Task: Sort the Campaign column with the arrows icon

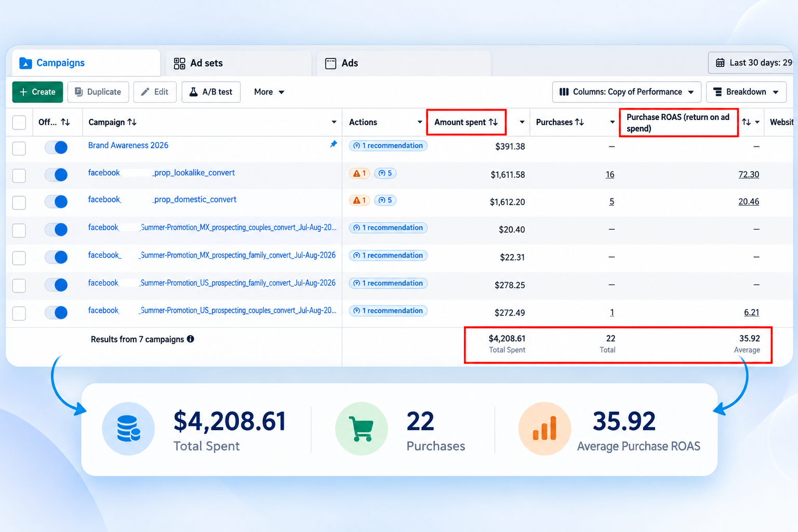Action: click(x=132, y=122)
